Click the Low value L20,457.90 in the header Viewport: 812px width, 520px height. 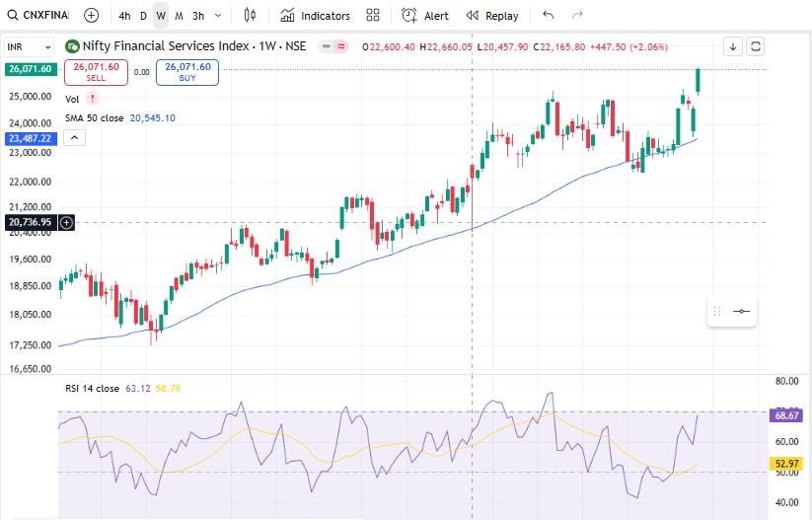(x=502, y=47)
